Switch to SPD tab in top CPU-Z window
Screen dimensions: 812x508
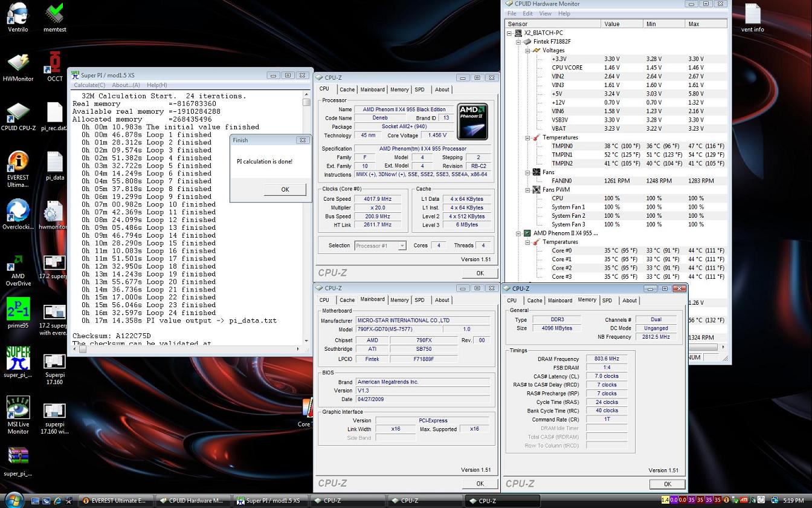point(419,90)
